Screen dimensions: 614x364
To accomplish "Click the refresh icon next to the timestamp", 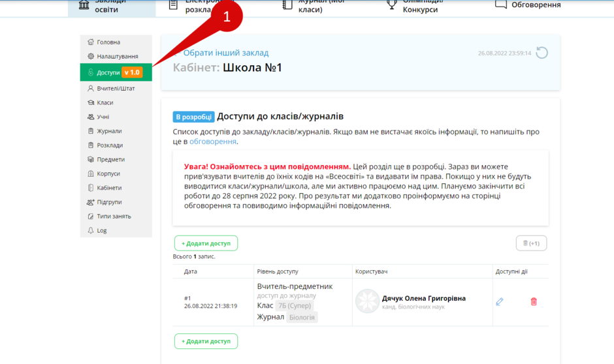I will (542, 53).
